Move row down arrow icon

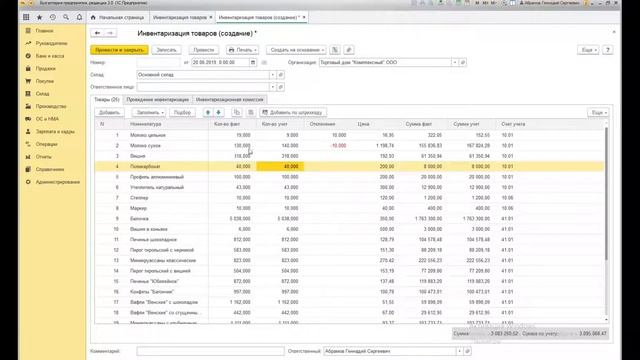click(218, 112)
